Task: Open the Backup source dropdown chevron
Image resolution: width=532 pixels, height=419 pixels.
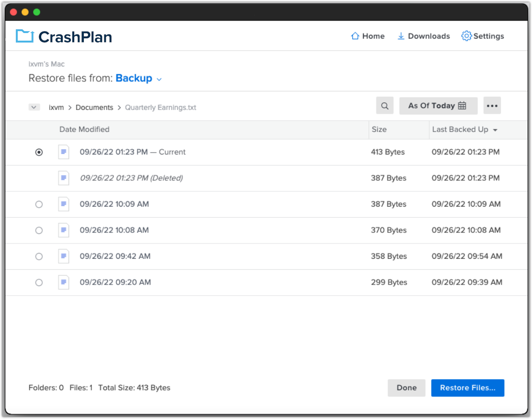Action: point(159,79)
